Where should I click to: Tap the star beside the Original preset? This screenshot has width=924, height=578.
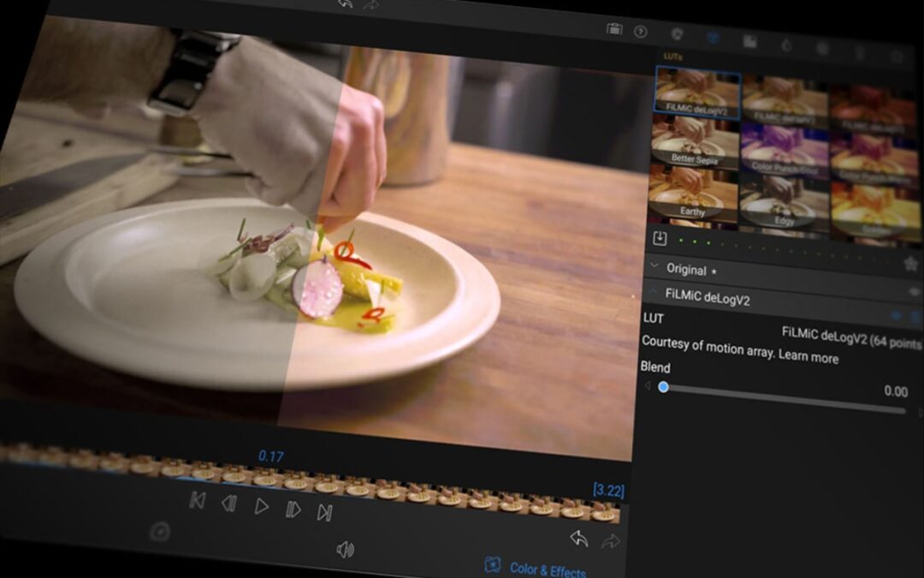pos(714,271)
